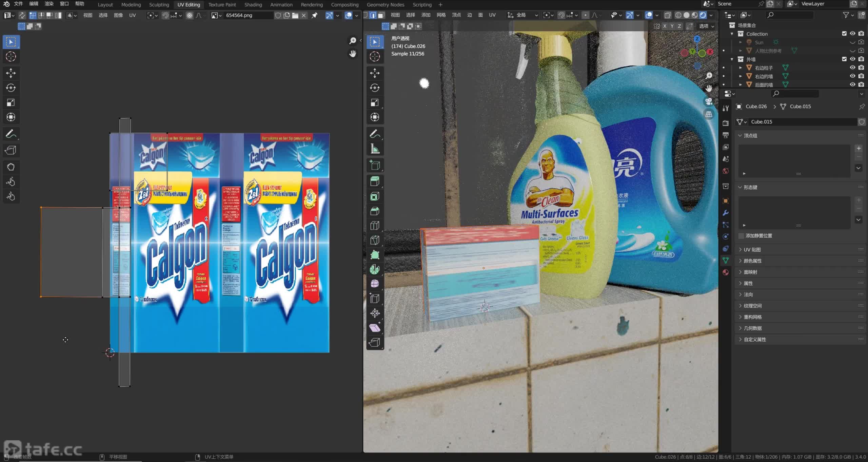Switch perspective/orthographic view grid icon
Viewport: 868px width, 462px height.
(709, 114)
